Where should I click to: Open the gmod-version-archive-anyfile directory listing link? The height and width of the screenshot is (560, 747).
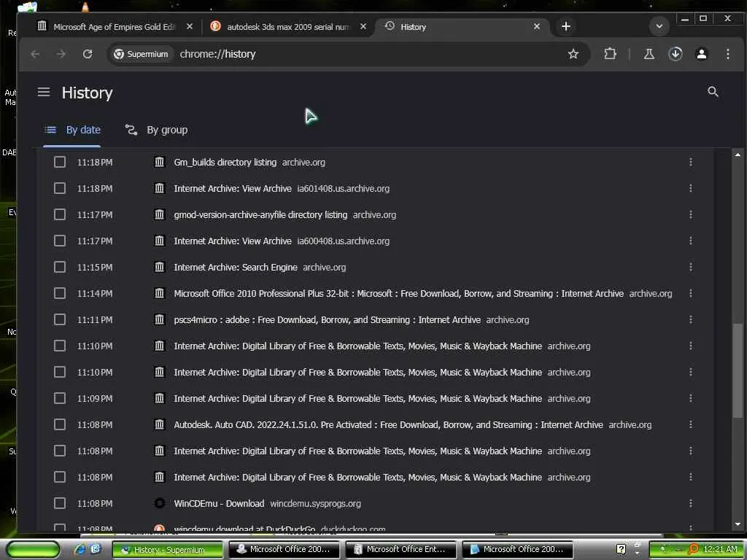click(x=260, y=215)
